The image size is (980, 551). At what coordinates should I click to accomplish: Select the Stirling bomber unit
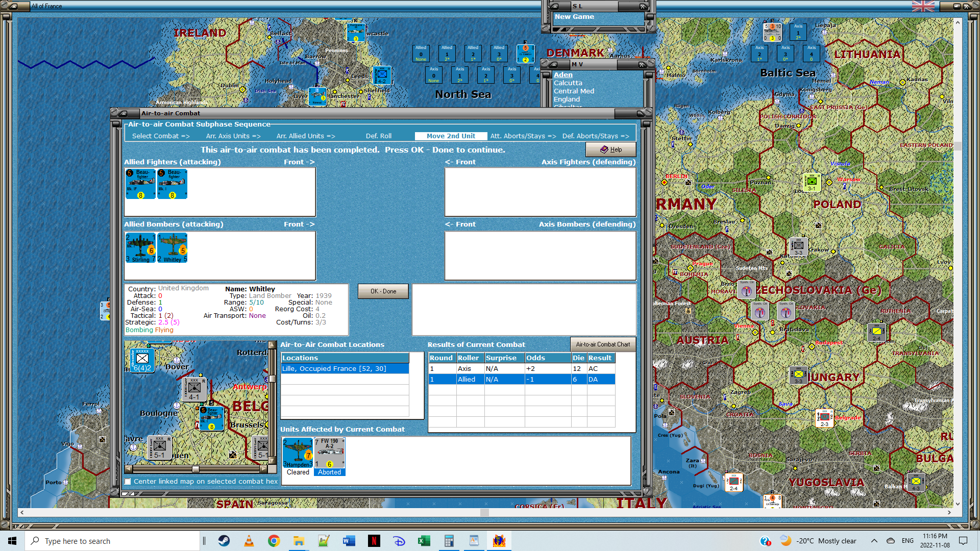tap(140, 248)
